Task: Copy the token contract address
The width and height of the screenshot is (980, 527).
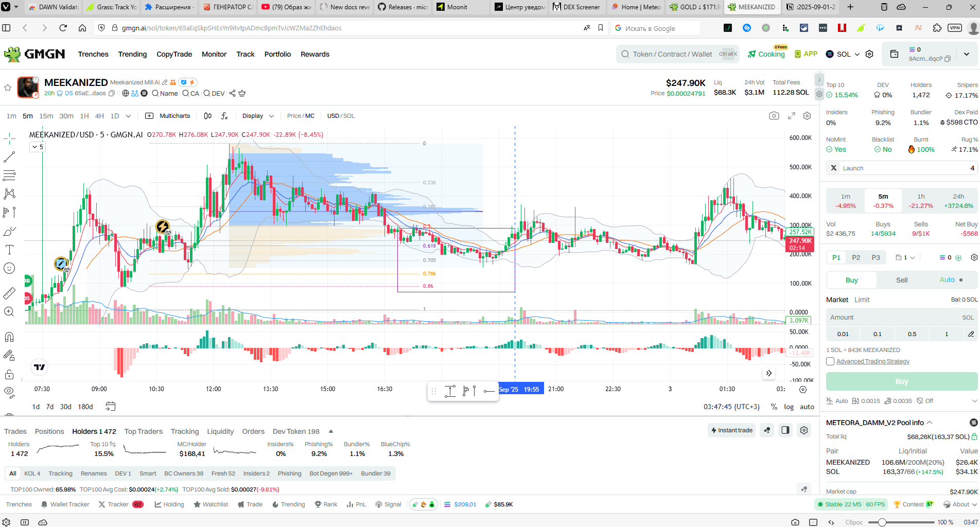Action: tap(112, 93)
